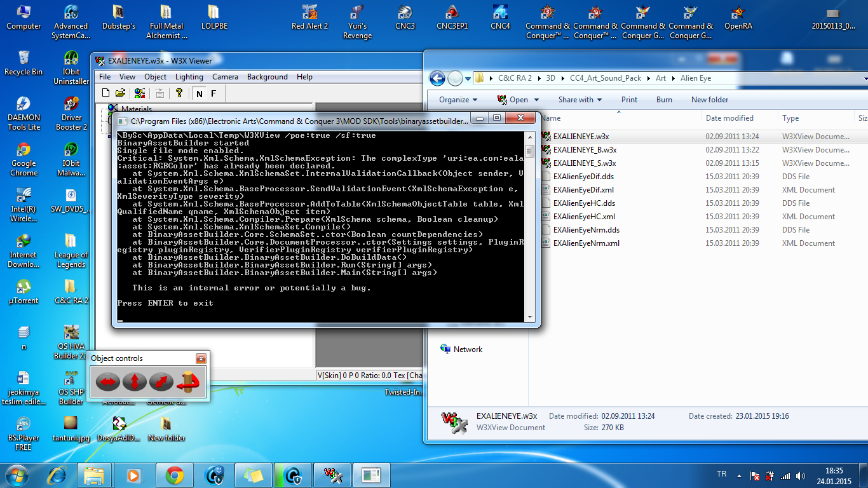Click the New folder button in Explorer
This screenshot has height=488, width=868.
(710, 100)
